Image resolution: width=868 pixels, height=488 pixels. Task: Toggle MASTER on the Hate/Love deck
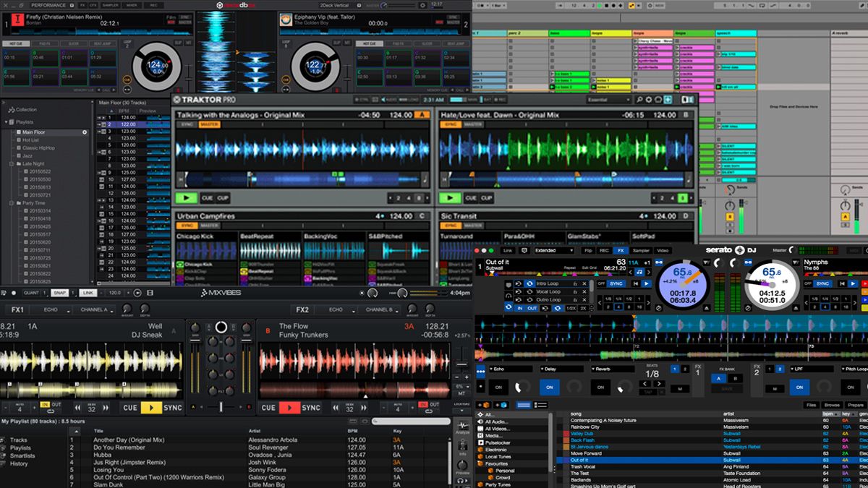472,124
